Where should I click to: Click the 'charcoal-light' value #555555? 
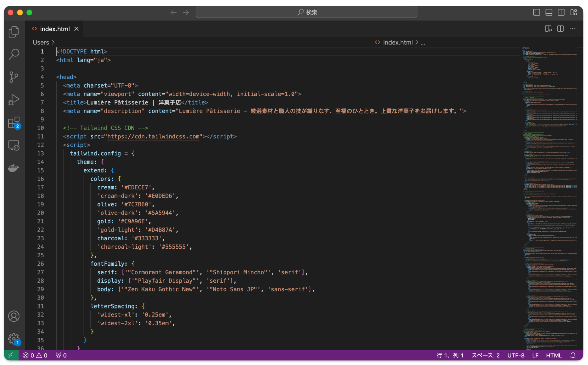(174, 247)
